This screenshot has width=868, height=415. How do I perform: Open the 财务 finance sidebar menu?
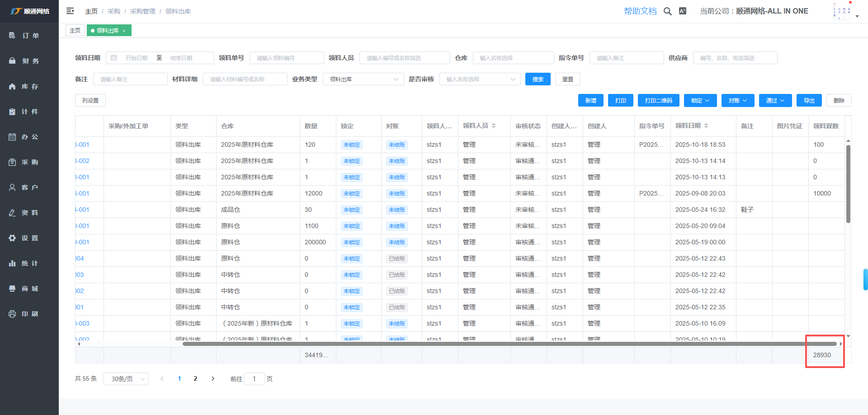click(x=30, y=61)
